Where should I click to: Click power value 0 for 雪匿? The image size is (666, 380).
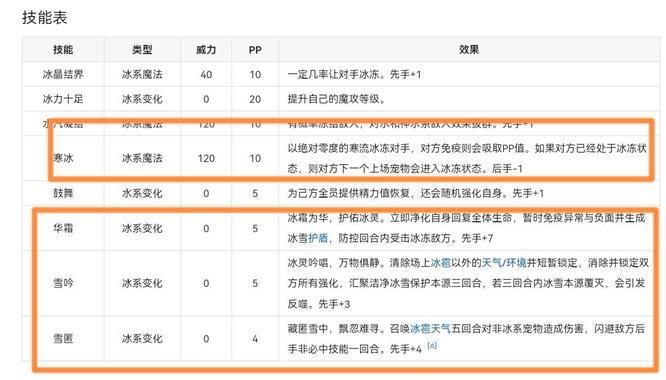pyautogui.click(x=206, y=338)
